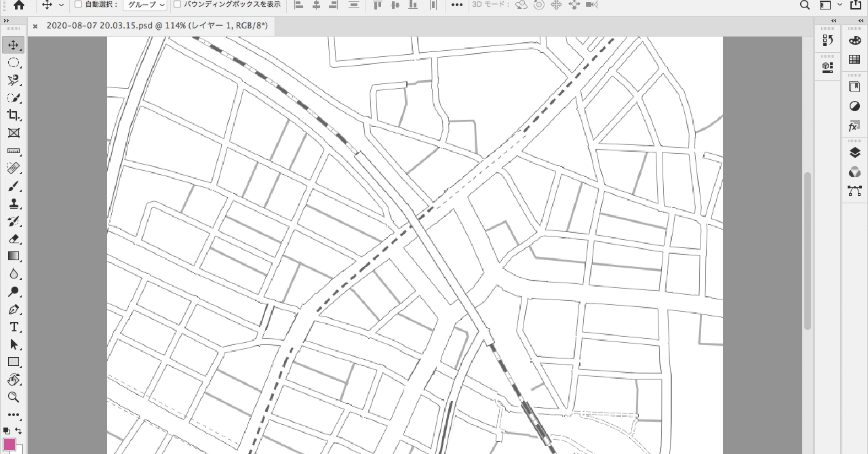Image resolution: width=868 pixels, height=454 pixels.
Task: Open the Channels panel icon
Action: click(854, 172)
